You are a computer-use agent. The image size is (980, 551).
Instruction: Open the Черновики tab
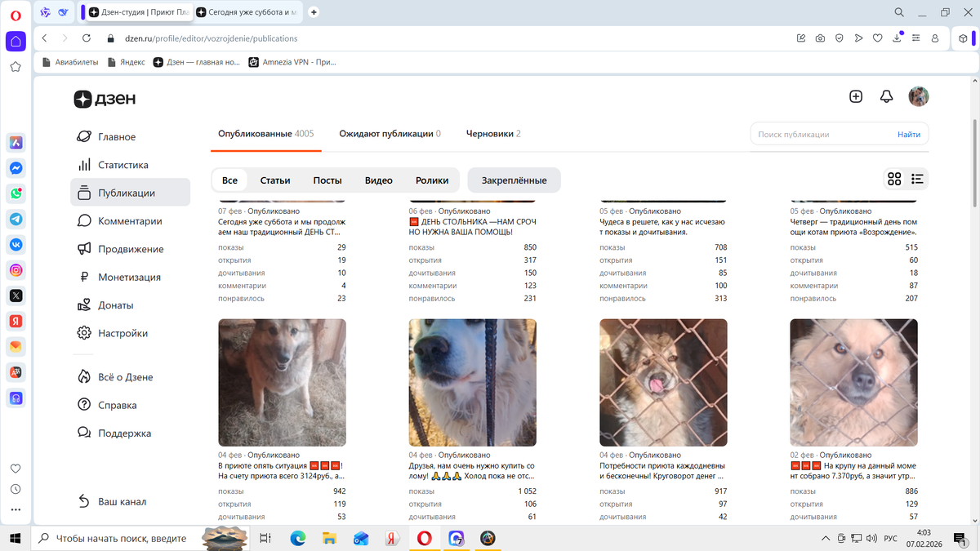[493, 134]
